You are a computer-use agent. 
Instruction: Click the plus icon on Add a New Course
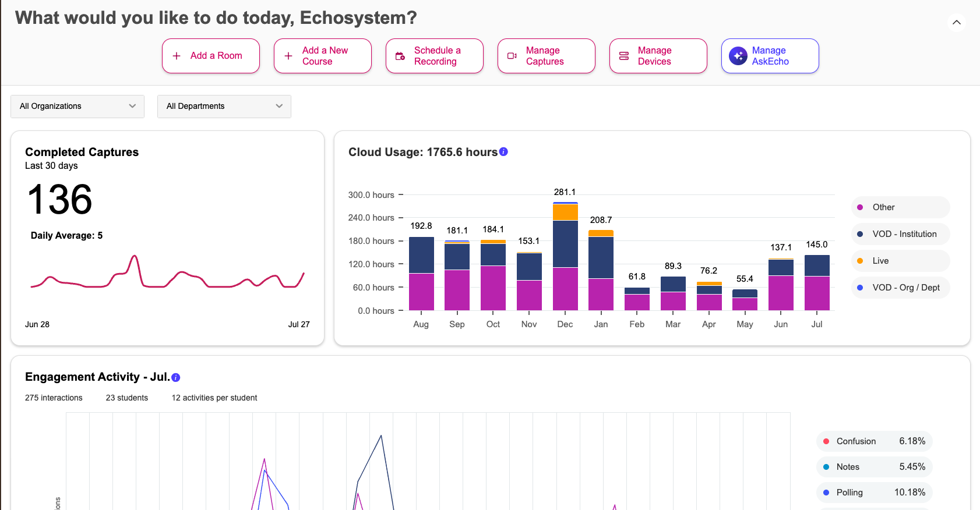(288, 56)
